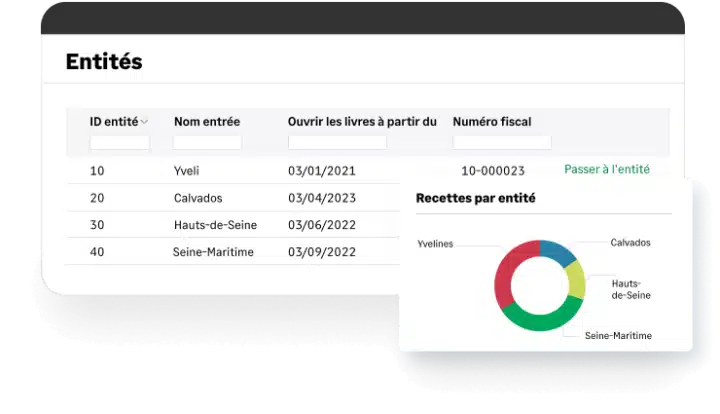Screen dimensions: 720x414
Task: Click the Nom entrée filter field
Action: tap(207, 143)
